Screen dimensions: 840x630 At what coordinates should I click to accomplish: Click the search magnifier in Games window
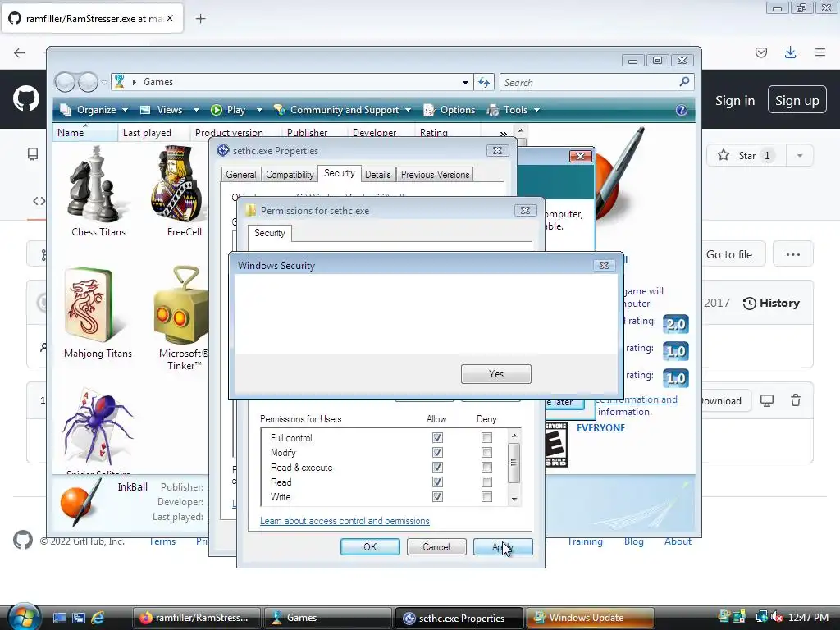[684, 82]
